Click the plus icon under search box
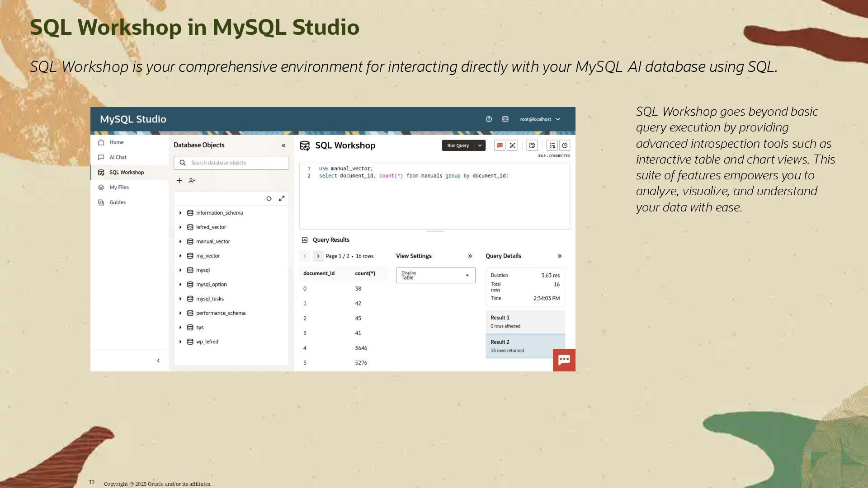Image resolution: width=868 pixels, height=488 pixels. [x=179, y=181]
